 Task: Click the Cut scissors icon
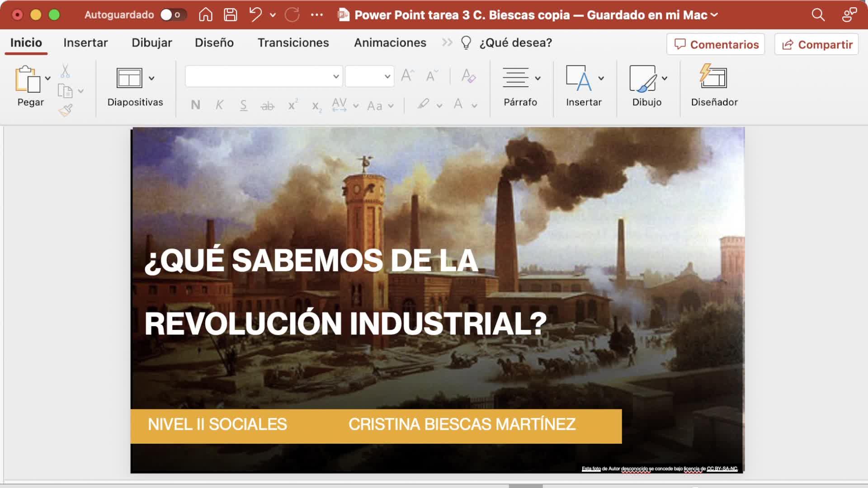pyautogui.click(x=65, y=71)
